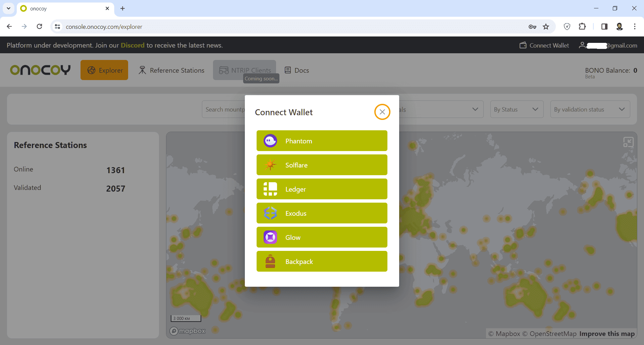Click the Mapbox copyright link

504,334
